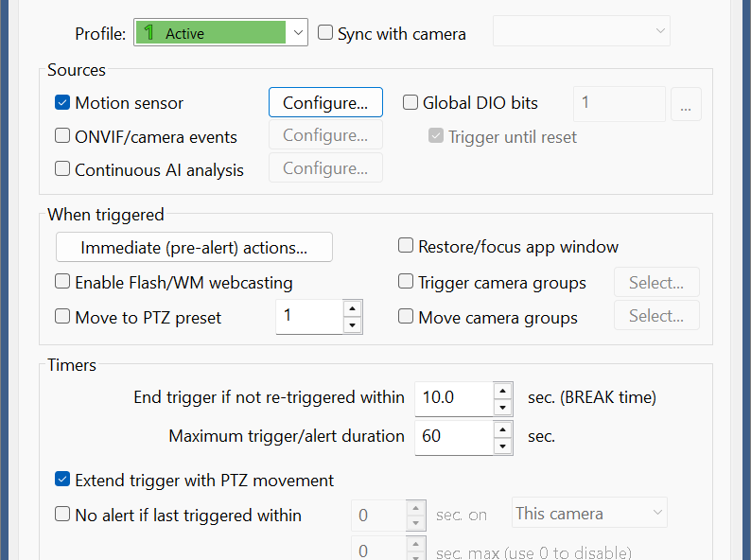Decrease BREAK time with down arrow
Screen dimensions: 751x560
[502, 408]
